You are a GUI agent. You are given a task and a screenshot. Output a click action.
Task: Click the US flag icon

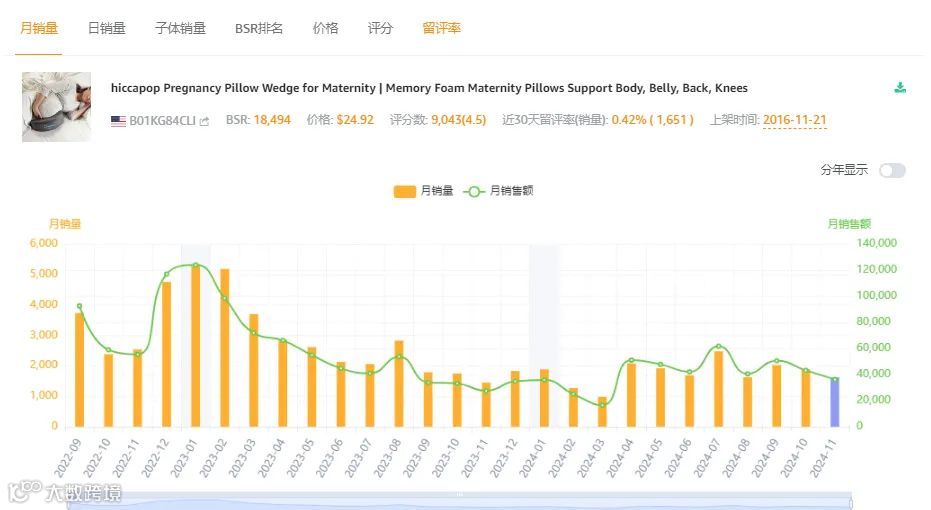[118, 121]
